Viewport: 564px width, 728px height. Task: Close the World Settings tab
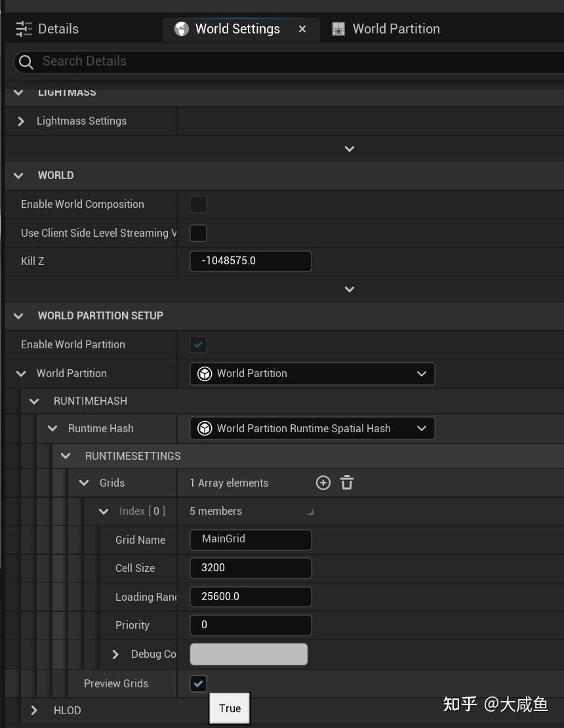pos(302,29)
